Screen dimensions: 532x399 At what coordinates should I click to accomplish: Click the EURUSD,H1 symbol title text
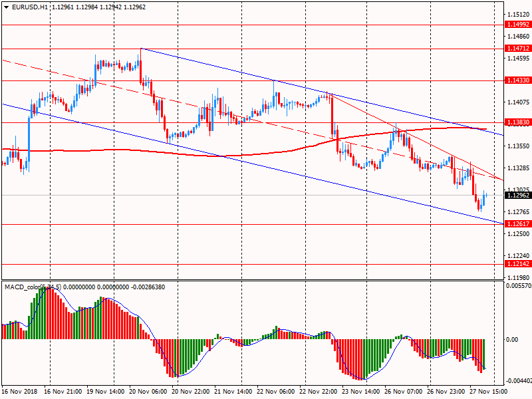pyautogui.click(x=30, y=7)
